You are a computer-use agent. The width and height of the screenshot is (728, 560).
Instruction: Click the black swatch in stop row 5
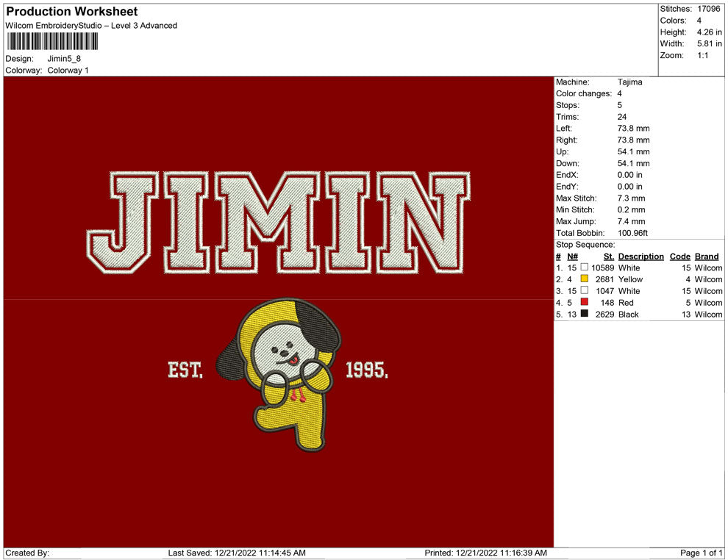pyautogui.click(x=584, y=314)
